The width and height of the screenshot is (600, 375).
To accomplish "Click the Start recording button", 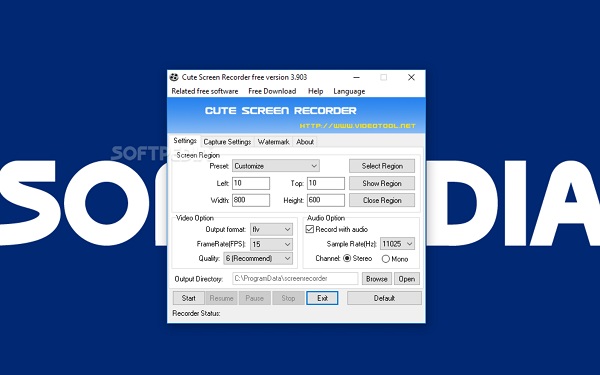I will point(189,298).
